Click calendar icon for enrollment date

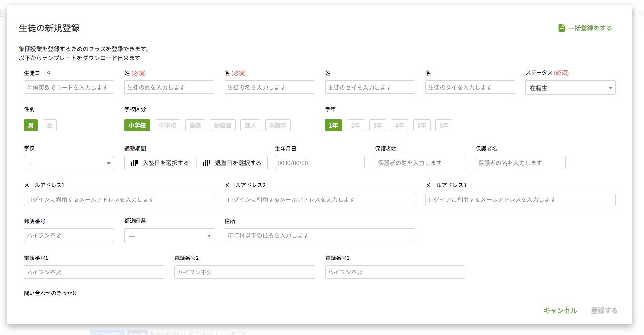(135, 163)
